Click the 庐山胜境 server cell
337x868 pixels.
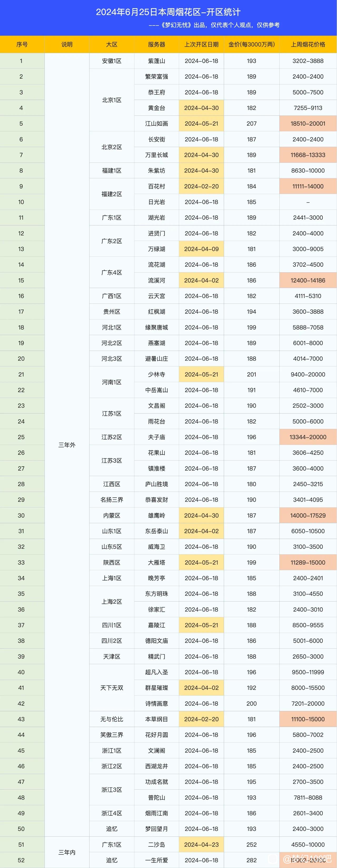(x=157, y=484)
